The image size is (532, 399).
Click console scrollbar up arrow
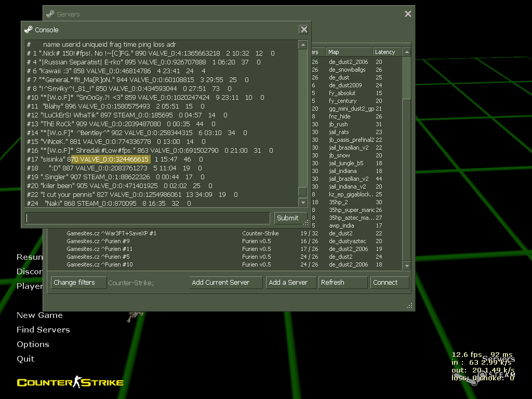coord(303,45)
